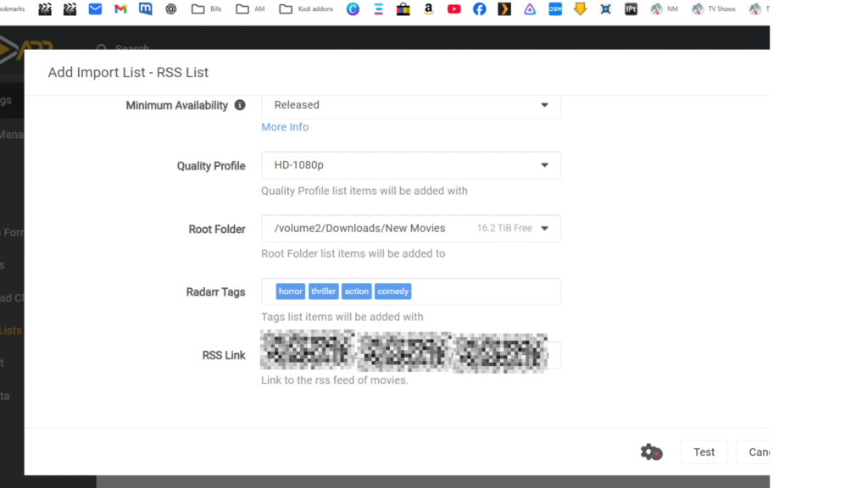Viewport: 868px width, 488px height.
Task: Click the info icon beside Minimum Availability
Action: [x=240, y=105]
